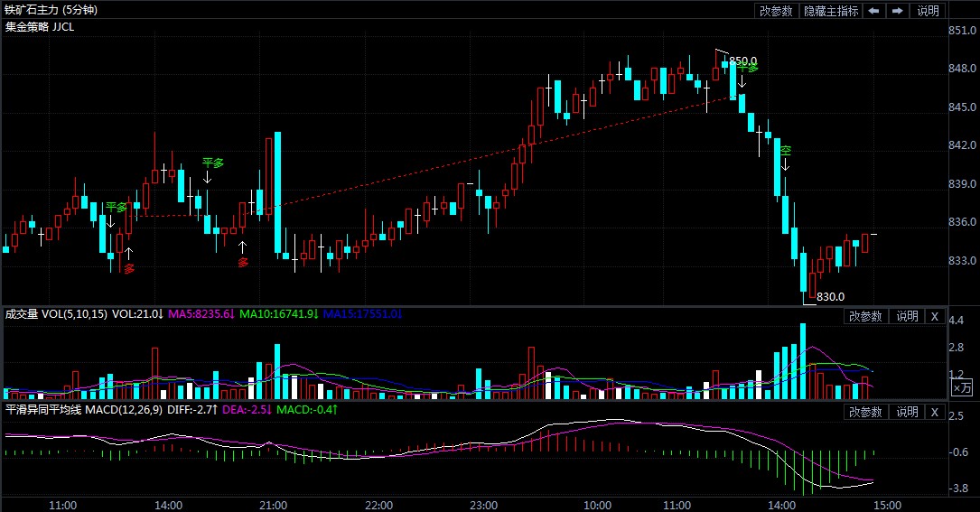Screen dimensions: 980x512
Task: Click the 23:00 time axis label
Action: click(x=484, y=505)
